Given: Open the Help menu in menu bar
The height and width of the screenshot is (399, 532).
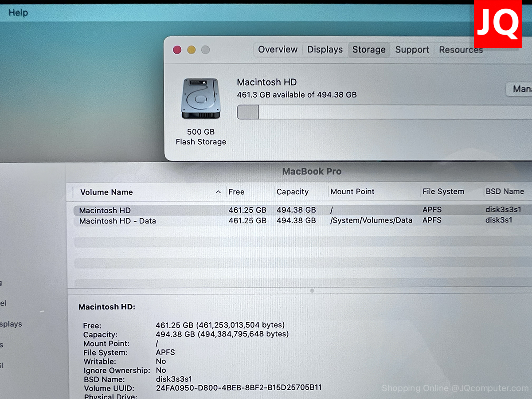Looking at the screenshot, I should coord(18,12).
